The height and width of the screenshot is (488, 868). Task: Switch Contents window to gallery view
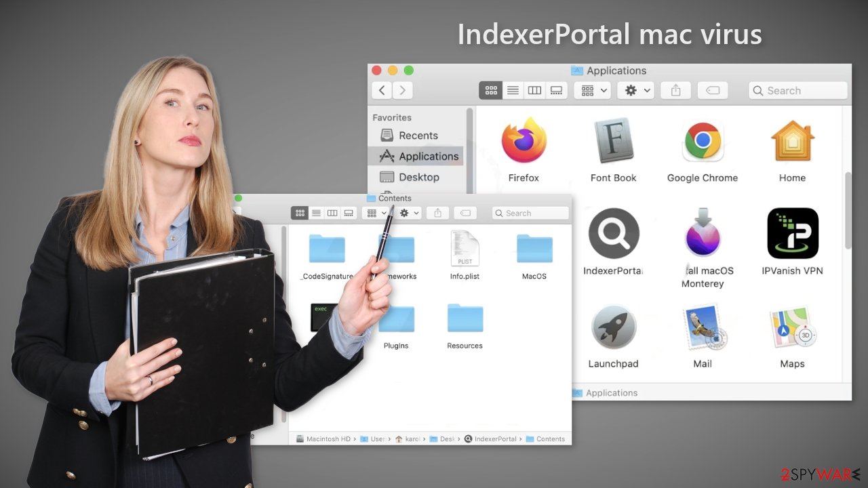349,213
